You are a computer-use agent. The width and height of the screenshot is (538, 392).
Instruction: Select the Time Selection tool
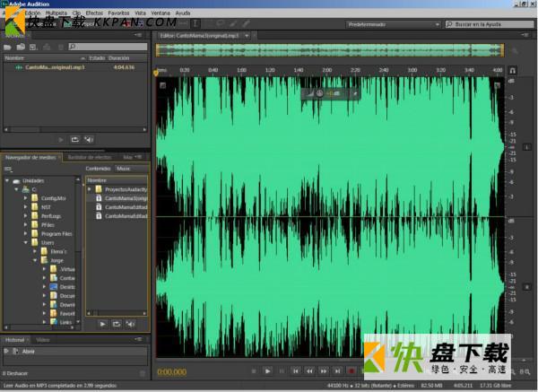195,23
